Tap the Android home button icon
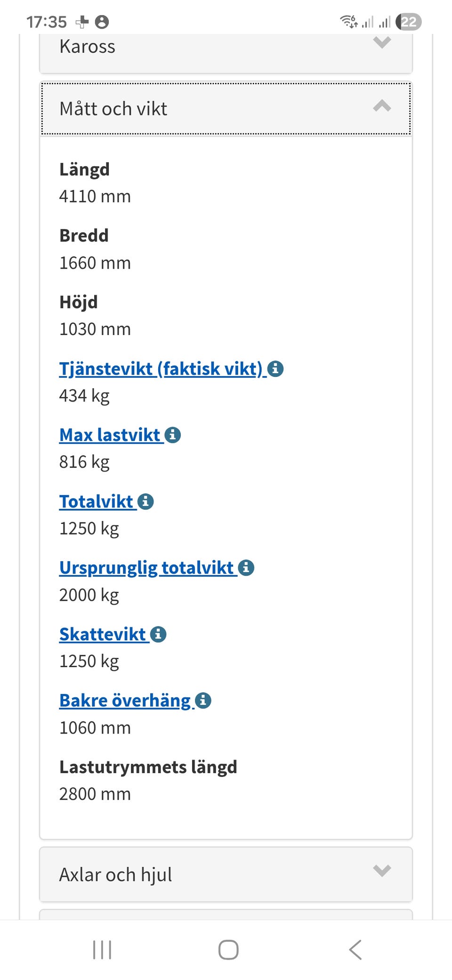Viewport: 452px width, 980px height. (x=228, y=949)
